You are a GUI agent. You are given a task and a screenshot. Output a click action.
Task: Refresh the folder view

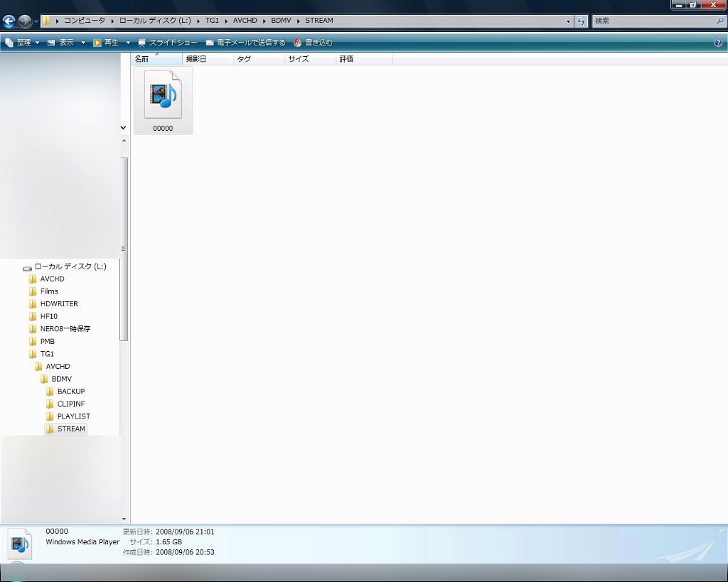pyautogui.click(x=581, y=21)
